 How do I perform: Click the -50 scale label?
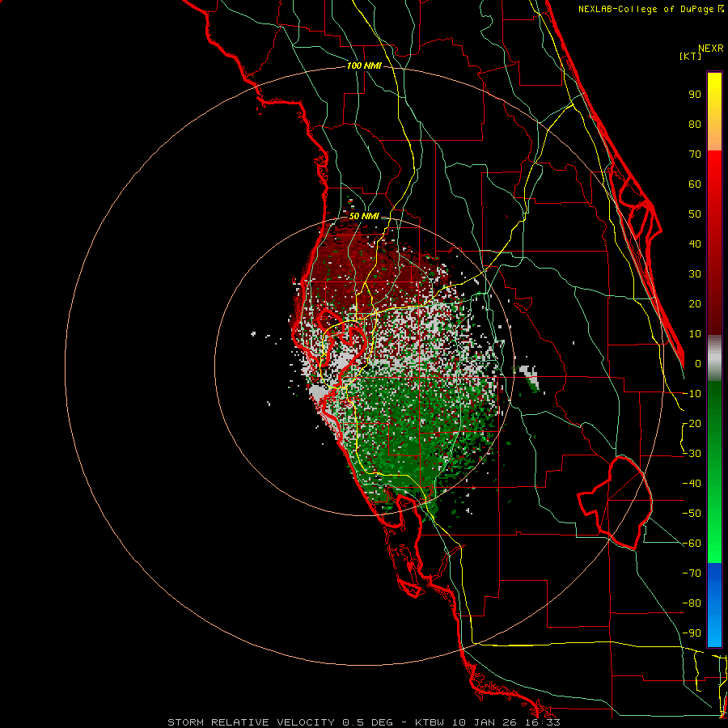point(692,514)
